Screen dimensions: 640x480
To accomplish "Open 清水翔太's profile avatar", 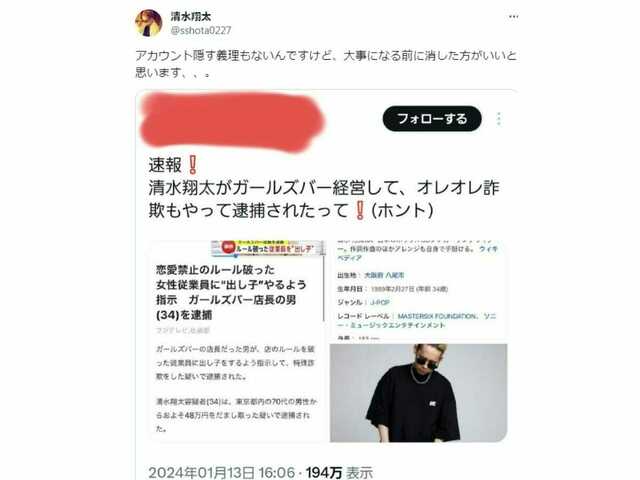I will [149, 23].
